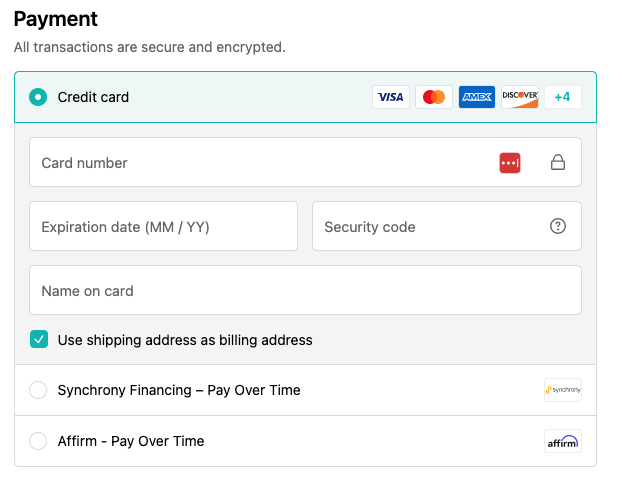The width and height of the screenshot is (622, 485).
Task: Click the Mastercard logo
Action: pos(434,97)
